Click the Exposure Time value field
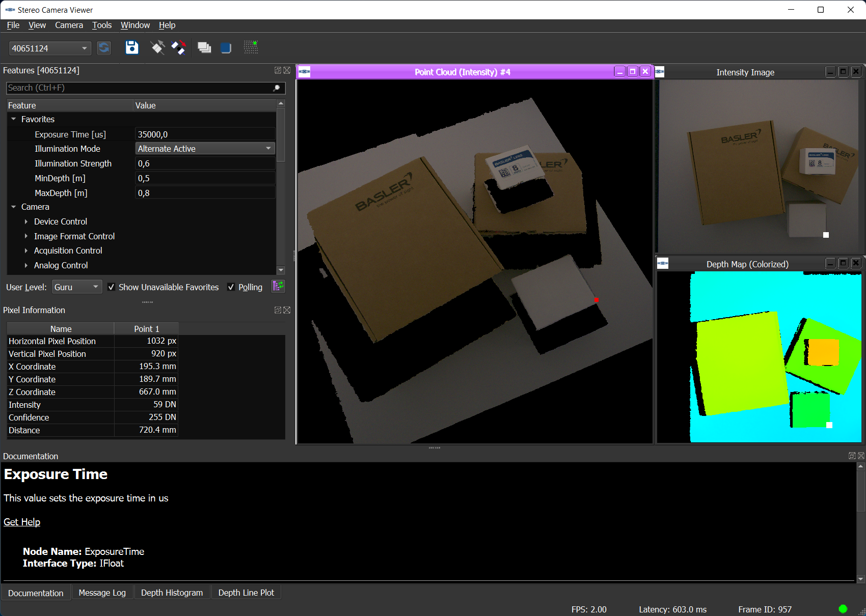Image resolution: width=866 pixels, height=616 pixels. click(205, 134)
